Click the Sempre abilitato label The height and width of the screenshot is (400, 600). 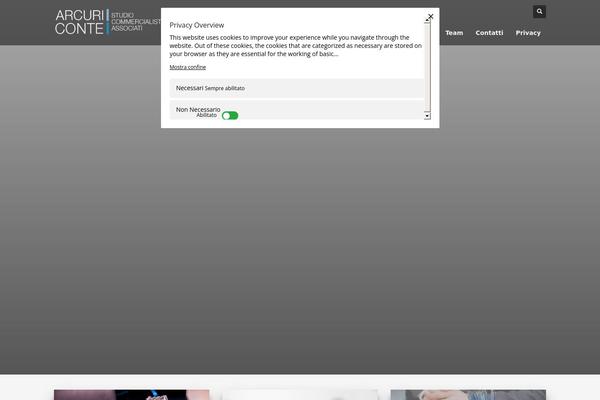(225, 88)
